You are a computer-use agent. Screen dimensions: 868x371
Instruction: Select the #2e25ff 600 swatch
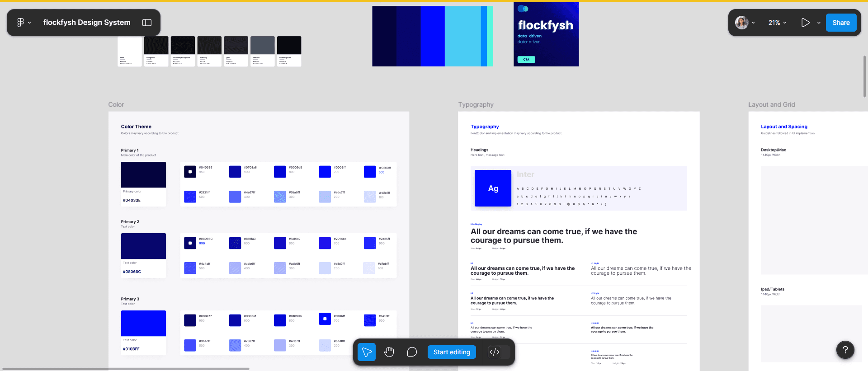coord(370,243)
